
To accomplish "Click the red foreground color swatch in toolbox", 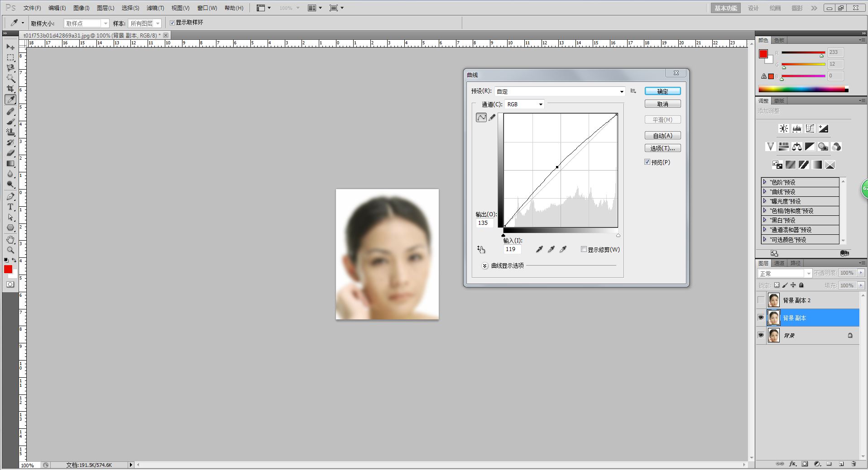I will [8, 270].
